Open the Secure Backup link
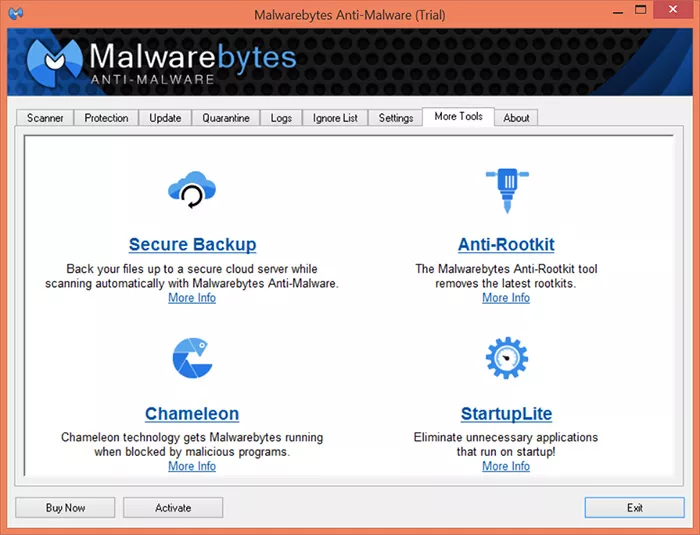 pyautogui.click(x=192, y=244)
